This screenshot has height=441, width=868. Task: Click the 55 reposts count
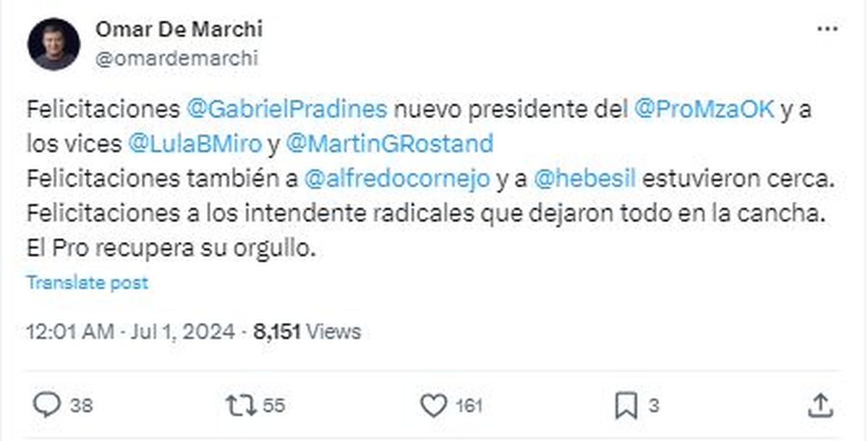click(x=273, y=406)
